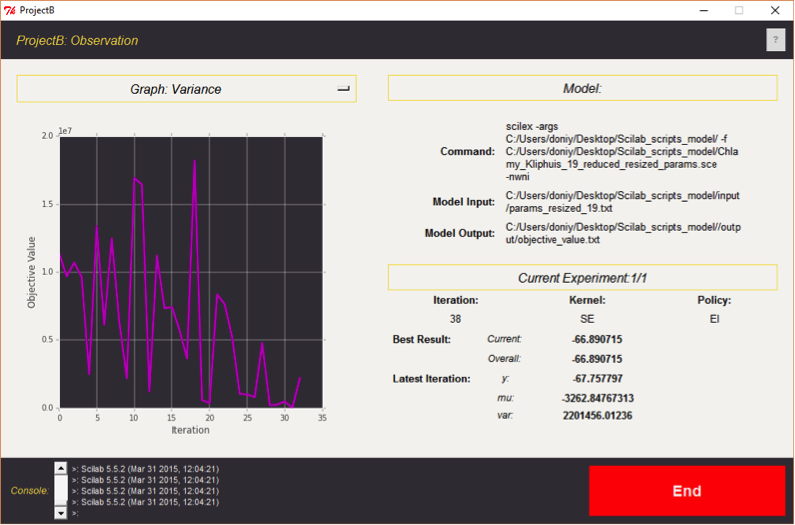
Task: Click the Iteration axis label under graph
Action: click(190, 430)
